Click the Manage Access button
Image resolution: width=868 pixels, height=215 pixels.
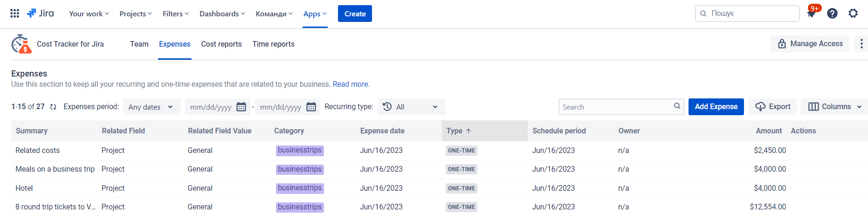point(810,44)
